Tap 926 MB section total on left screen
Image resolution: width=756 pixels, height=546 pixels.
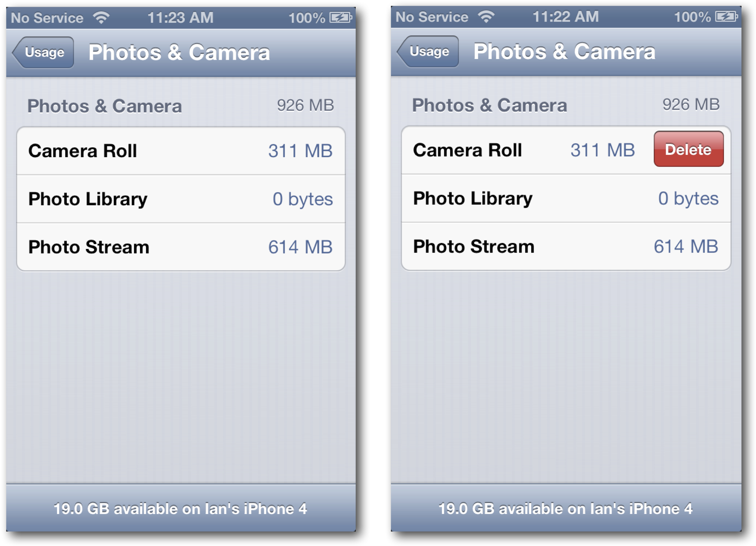pos(305,105)
